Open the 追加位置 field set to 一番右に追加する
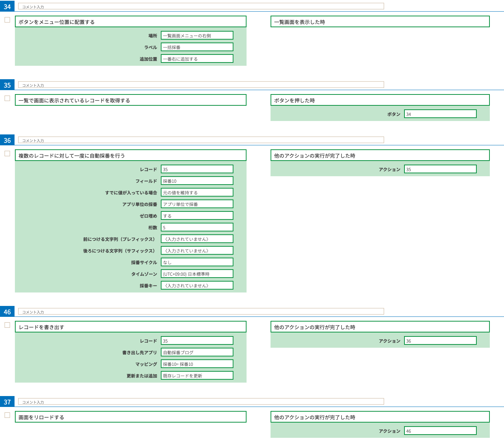The width and height of the screenshot is (504, 444). (x=197, y=59)
